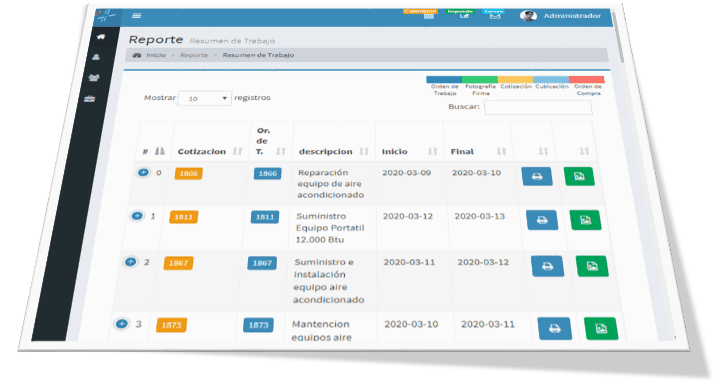720x385 pixels.
Task: Print the report for row 1873
Action: coord(555,328)
